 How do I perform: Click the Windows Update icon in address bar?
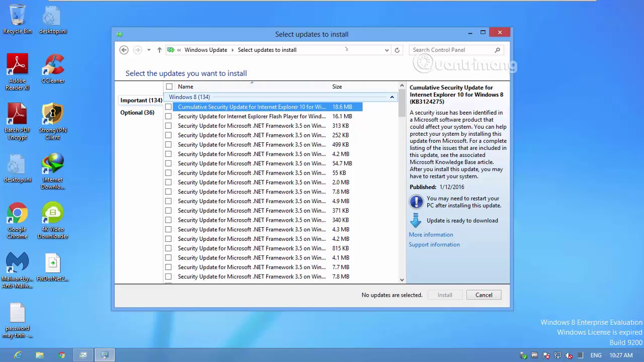[171, 50]
